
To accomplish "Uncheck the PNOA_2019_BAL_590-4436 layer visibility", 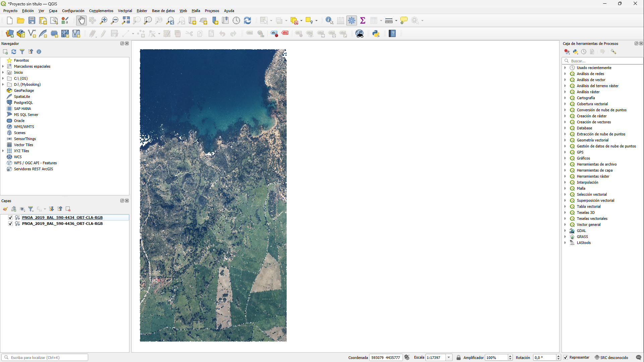I will click(10, 224).
